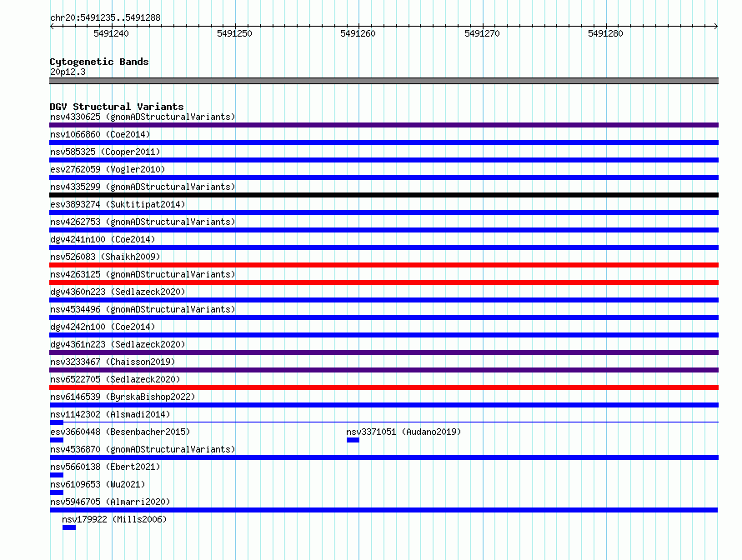Open the nsv4330625 gnomAD variant label
The width and height of the screenshot is (742, 560).
[143, 117]
